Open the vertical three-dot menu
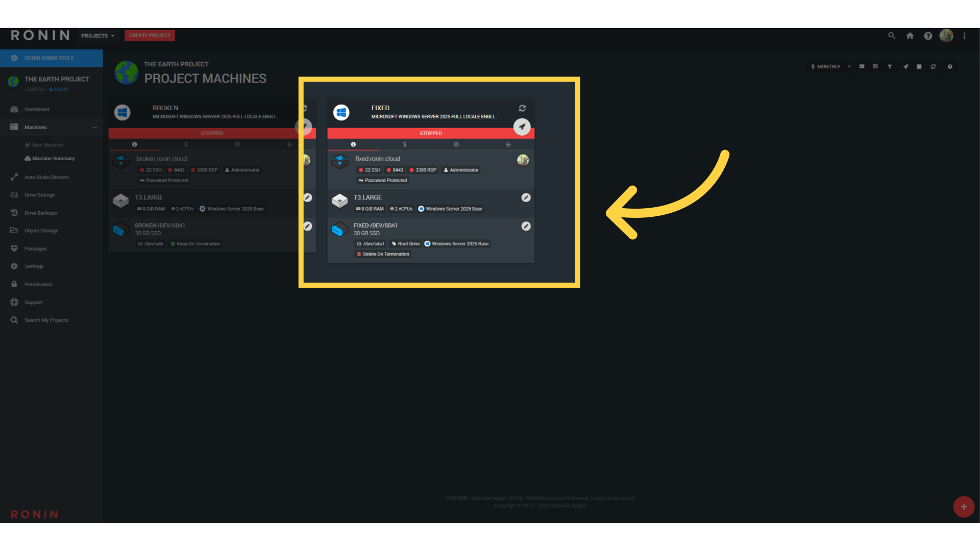980x551 pixels. point(964,36)
